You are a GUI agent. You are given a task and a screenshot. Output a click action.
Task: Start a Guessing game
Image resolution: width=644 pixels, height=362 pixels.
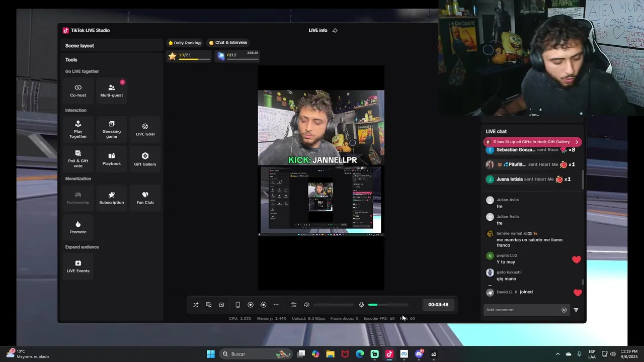112,129
